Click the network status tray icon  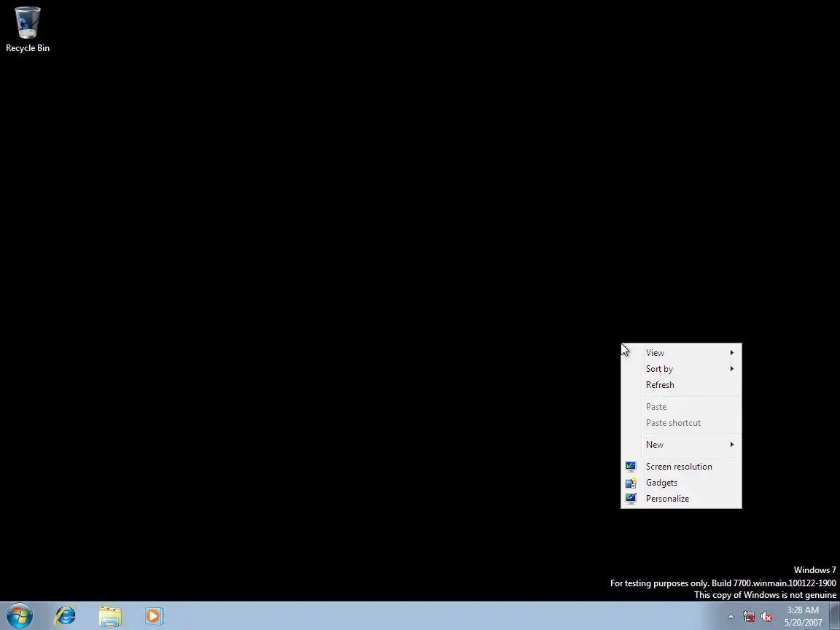tap(749, 617)
